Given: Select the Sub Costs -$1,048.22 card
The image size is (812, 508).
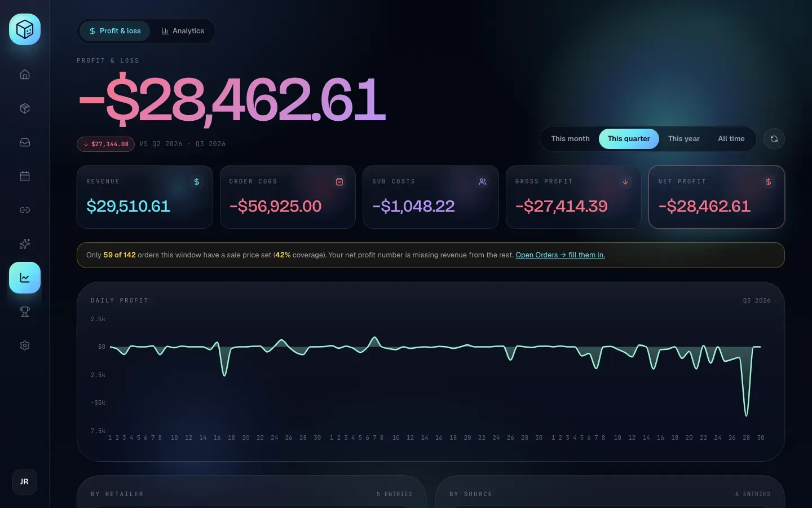Looking at the screenshot, I should click(x=431, y=197).
